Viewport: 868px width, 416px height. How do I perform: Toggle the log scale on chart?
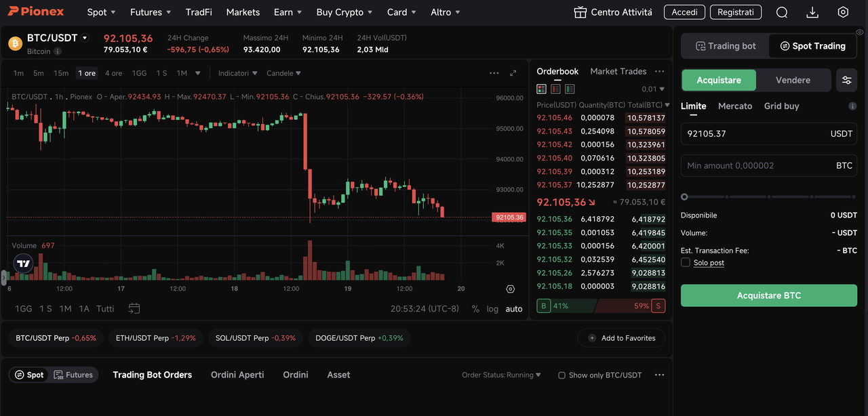click(492, 309)
